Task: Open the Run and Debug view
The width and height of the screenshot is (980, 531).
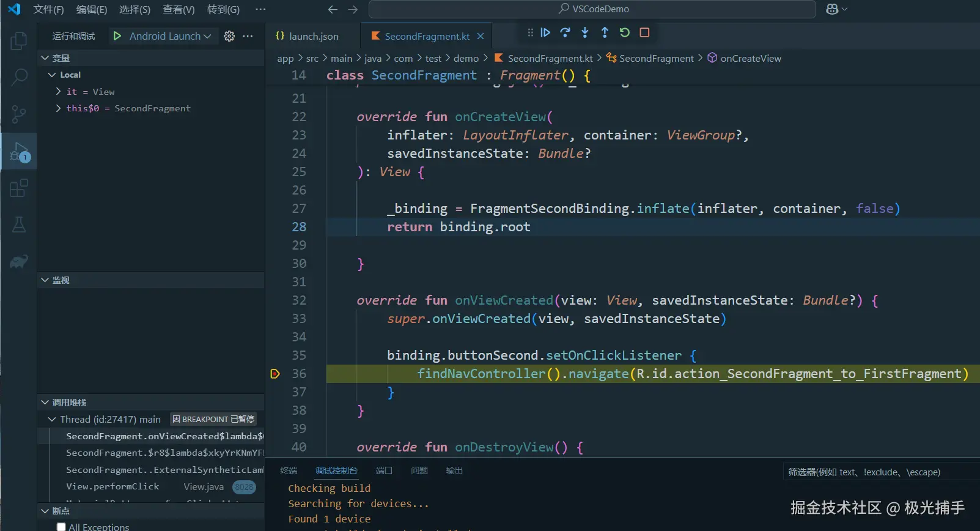Action: (x=19, y=151)
